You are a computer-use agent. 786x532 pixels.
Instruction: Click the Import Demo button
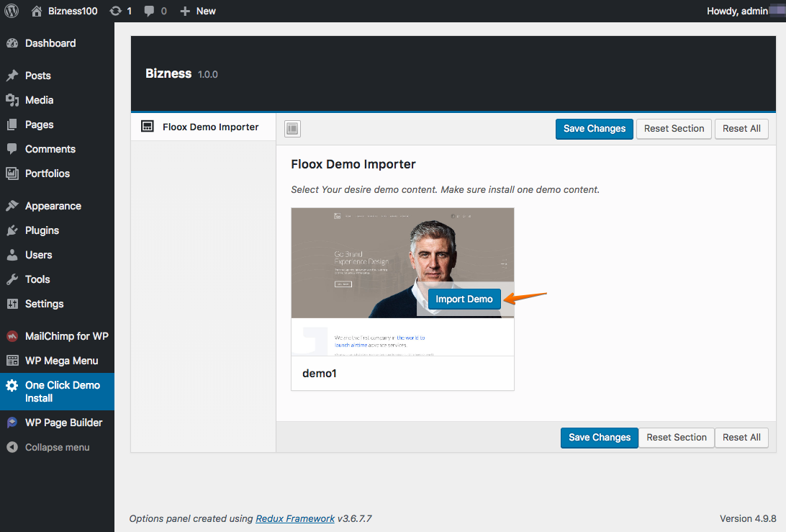pos(464,299)
